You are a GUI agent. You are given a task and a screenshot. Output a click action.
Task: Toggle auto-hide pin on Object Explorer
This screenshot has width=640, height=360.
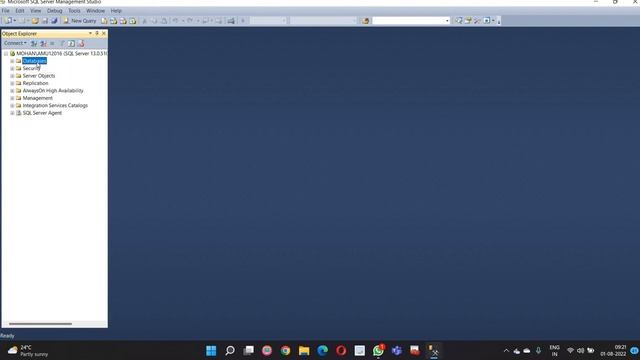tap(97, 33)
